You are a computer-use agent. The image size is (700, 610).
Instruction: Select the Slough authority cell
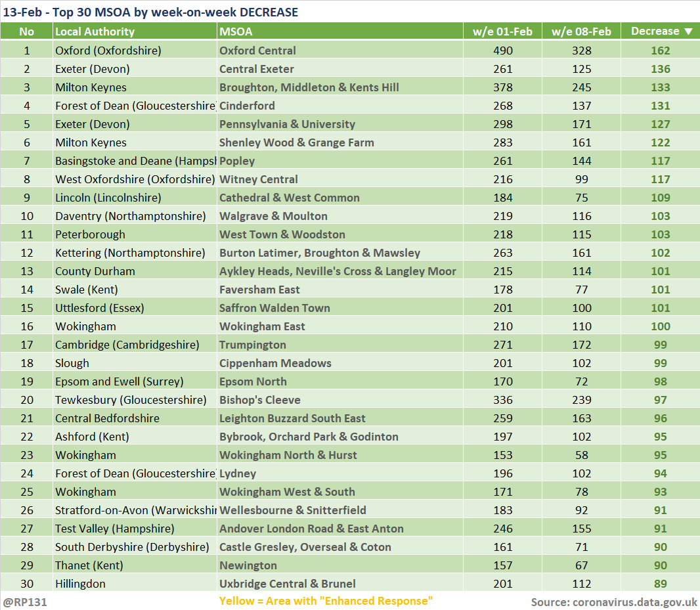point(135,363)
